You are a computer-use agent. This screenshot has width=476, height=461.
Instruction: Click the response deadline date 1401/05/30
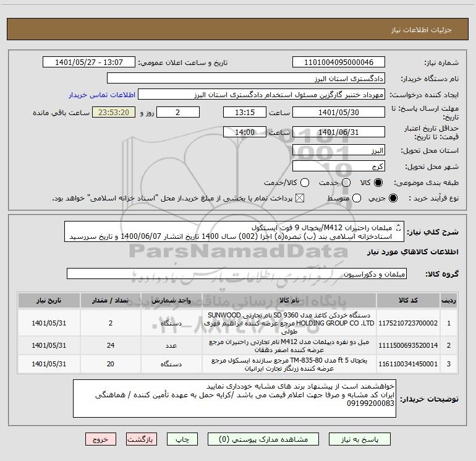pos(339,112)
